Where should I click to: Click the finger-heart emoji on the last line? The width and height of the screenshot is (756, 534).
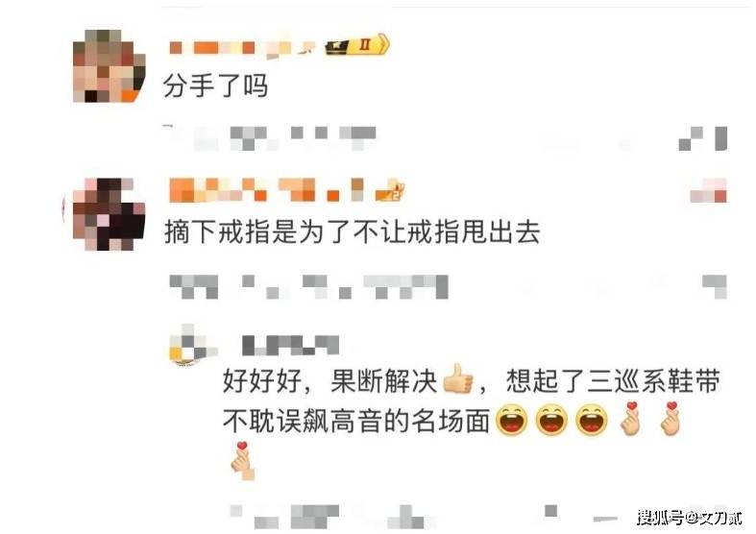(243, 461)
